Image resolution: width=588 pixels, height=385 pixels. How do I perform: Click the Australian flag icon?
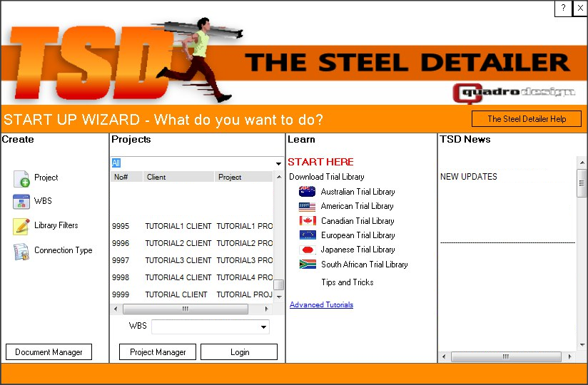(x=307, y=192)
